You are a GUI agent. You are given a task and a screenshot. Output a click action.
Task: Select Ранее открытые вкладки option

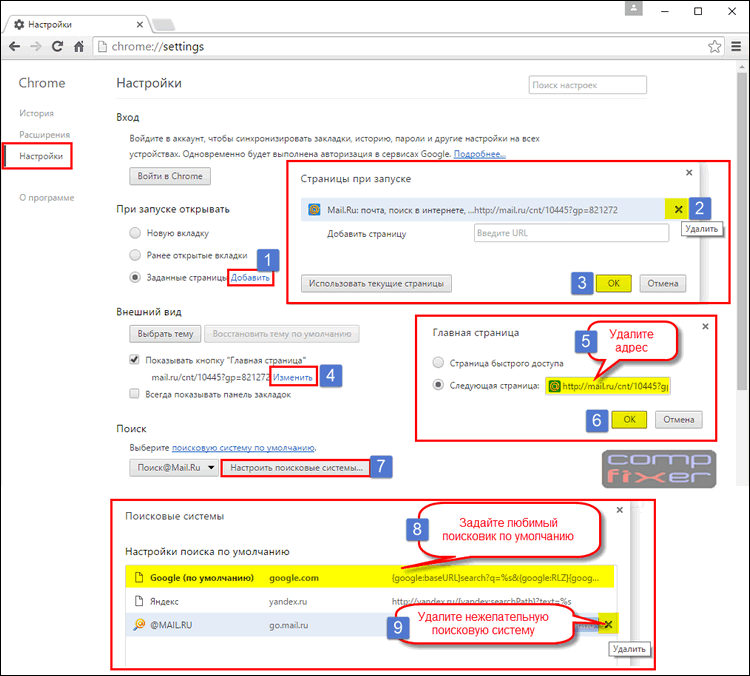click(135, 255)
